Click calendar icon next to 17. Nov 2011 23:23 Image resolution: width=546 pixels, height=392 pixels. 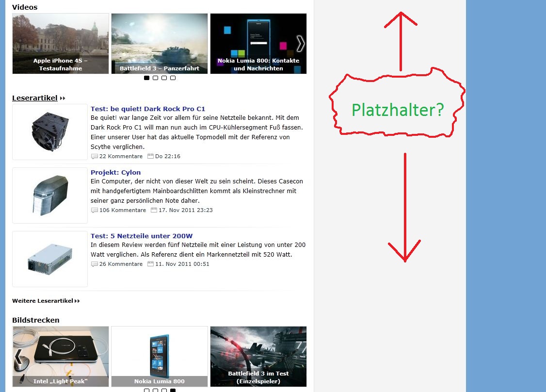tap(154, 210)
